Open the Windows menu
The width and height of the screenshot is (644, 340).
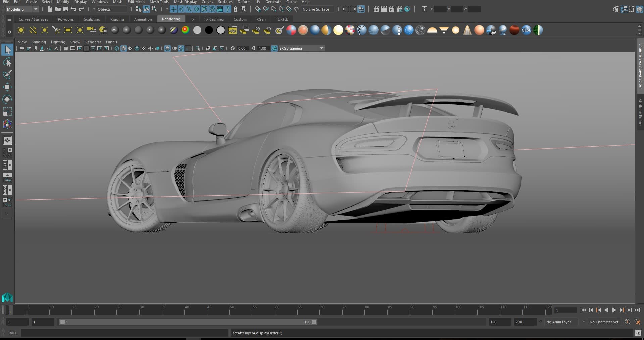(100, 2)
